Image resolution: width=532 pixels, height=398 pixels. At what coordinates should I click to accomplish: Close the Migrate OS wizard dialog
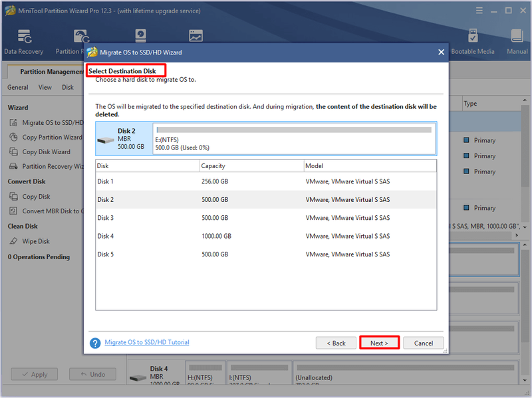[x=441, y=52]
